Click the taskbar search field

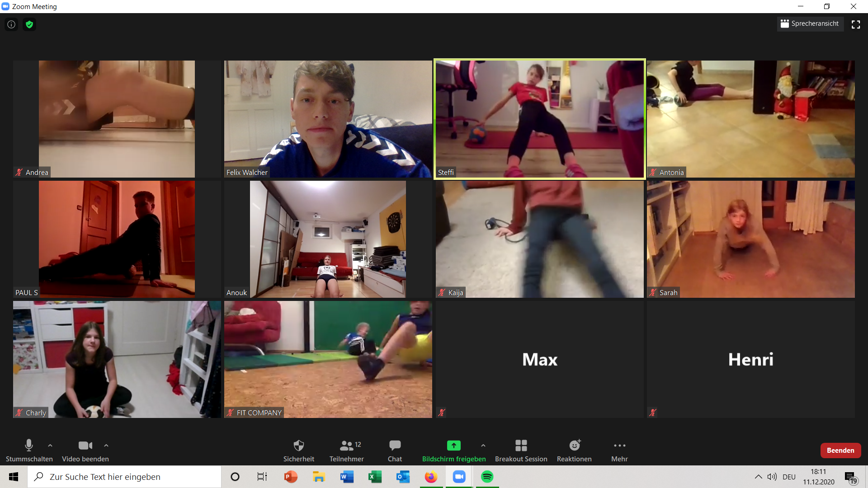click(x=125, y=477)
